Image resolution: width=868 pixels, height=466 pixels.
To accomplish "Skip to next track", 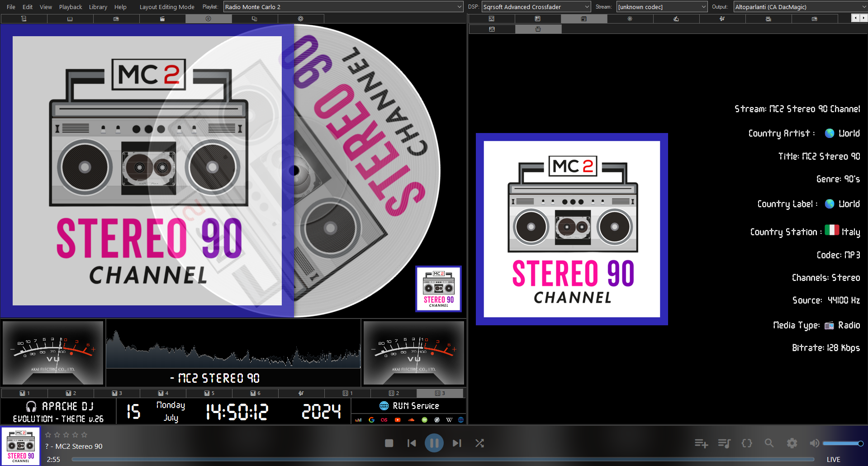I will 457,443.
